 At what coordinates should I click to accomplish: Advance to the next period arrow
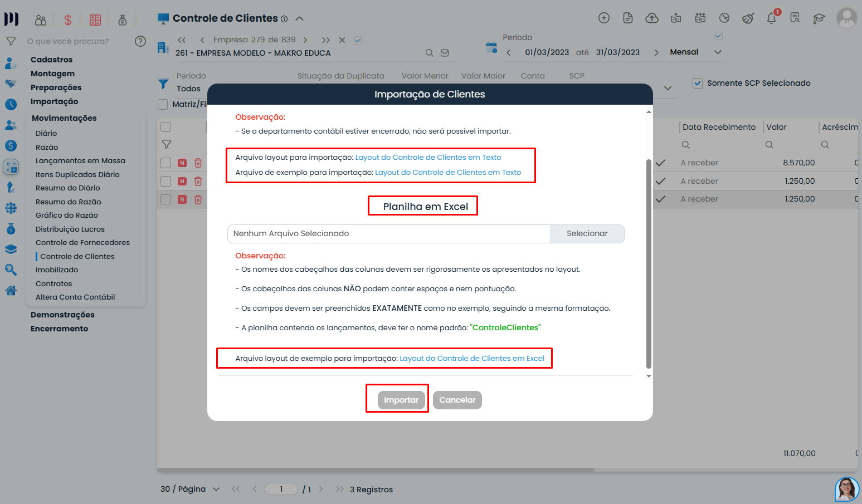pyautogui.click(x=656, y=52)
